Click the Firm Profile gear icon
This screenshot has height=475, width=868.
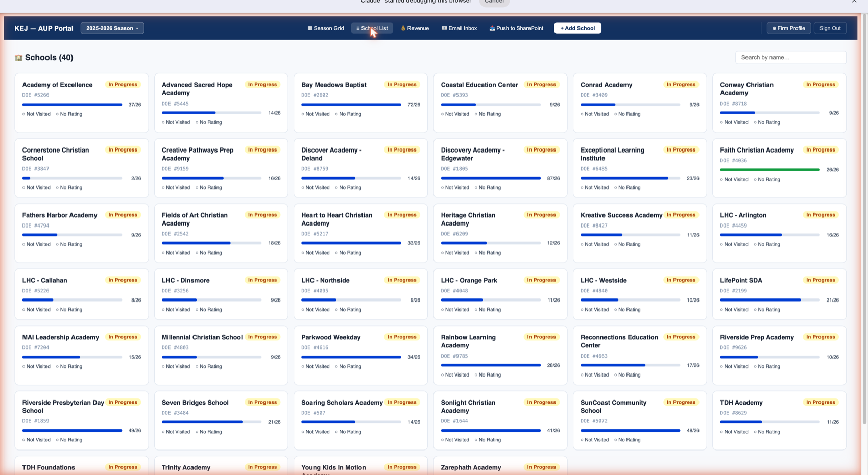coord(774,28)
